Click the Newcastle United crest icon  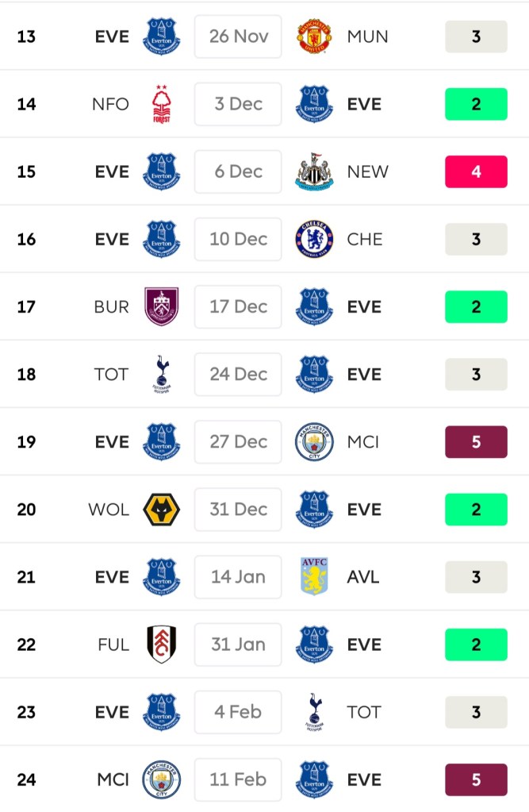314,171
